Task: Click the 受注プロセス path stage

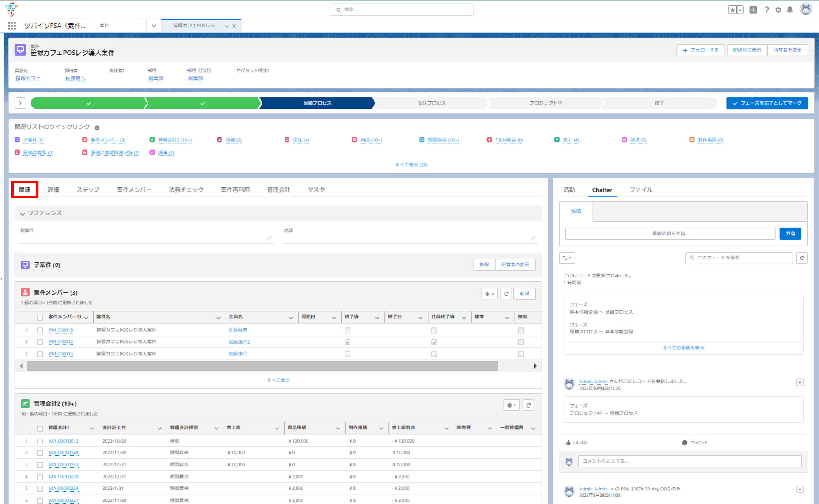Action: pos(432,103)
